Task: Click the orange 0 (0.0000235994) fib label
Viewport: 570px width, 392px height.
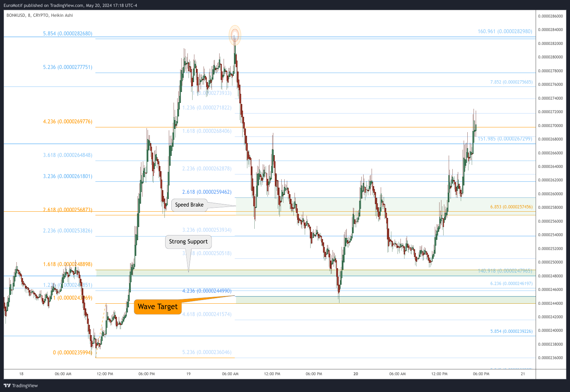Action: [x=73, y=353]
